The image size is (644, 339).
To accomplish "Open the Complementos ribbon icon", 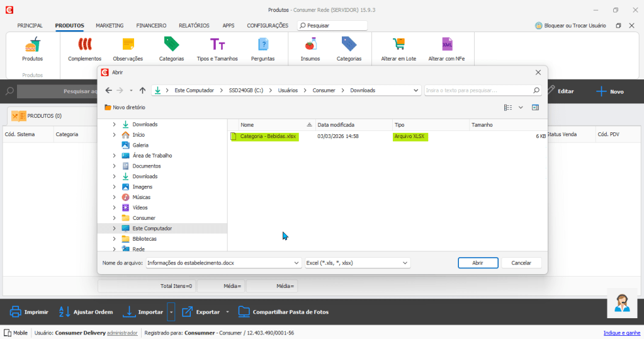I will coord(84,45).
